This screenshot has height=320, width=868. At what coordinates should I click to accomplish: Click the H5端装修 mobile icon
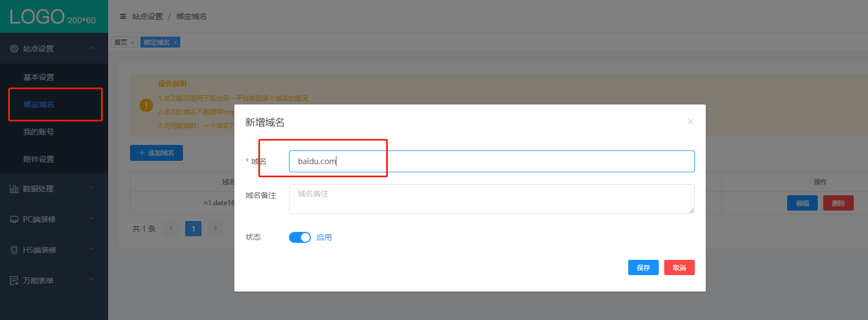point(14,250)
